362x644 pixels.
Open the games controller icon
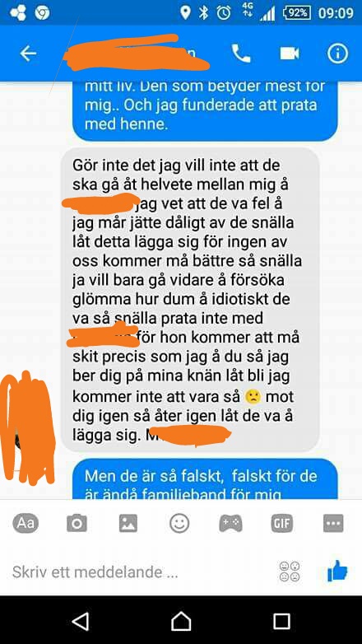click(230, 523)
